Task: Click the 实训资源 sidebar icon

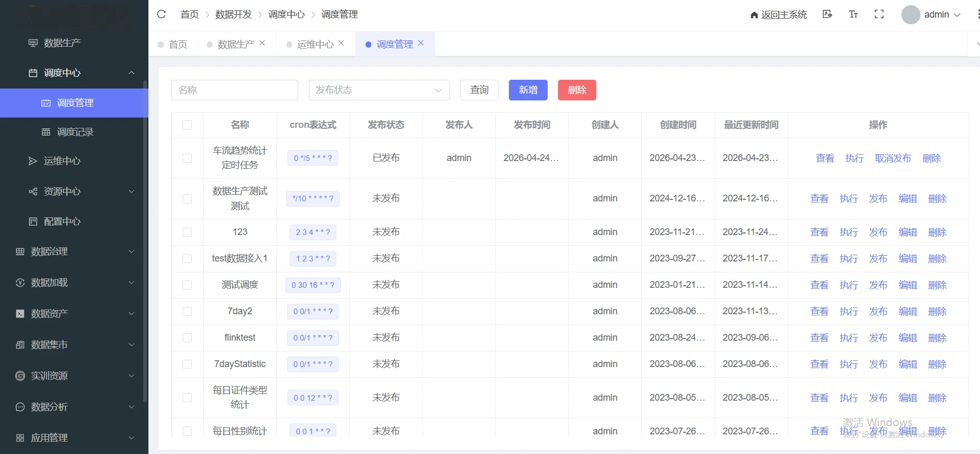Action: pyautogui.click(x=20, y=376)
